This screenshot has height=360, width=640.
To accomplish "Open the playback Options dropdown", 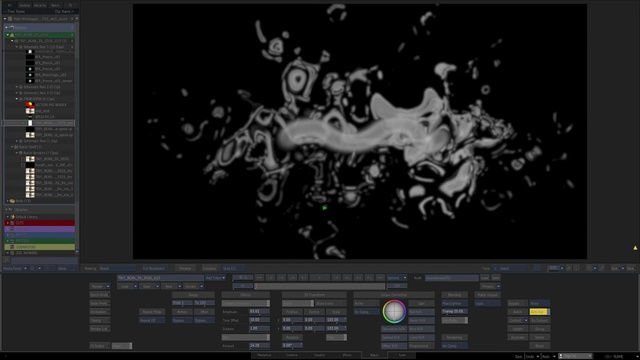I will coord(396,278).
